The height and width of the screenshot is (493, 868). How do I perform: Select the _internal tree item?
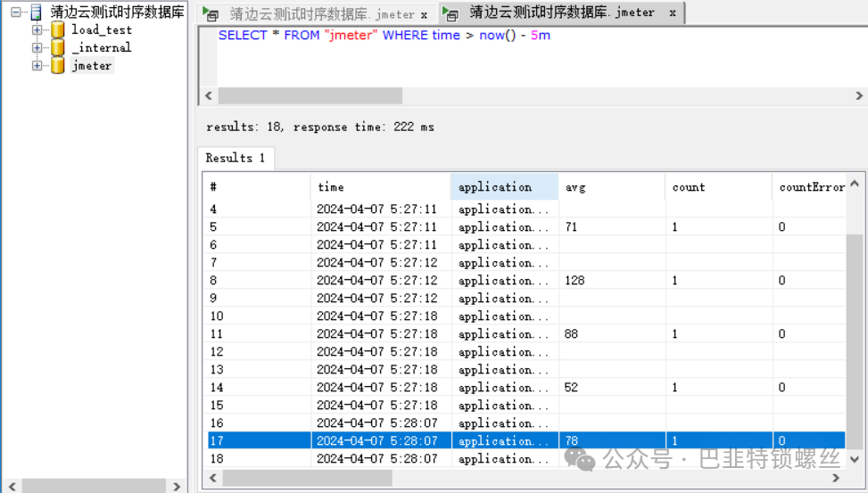[102, 47]
